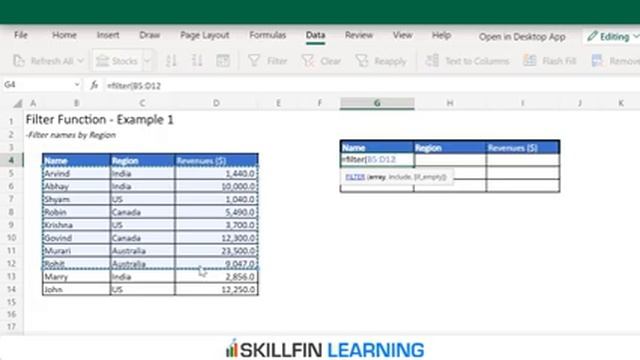Open the Page Layout tab
Viewport: 640px width, 360px height.
204,36
